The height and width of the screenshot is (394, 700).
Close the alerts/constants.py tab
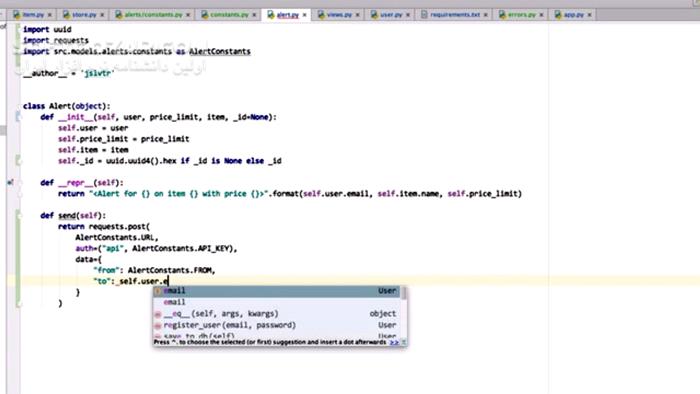(188, 15)
